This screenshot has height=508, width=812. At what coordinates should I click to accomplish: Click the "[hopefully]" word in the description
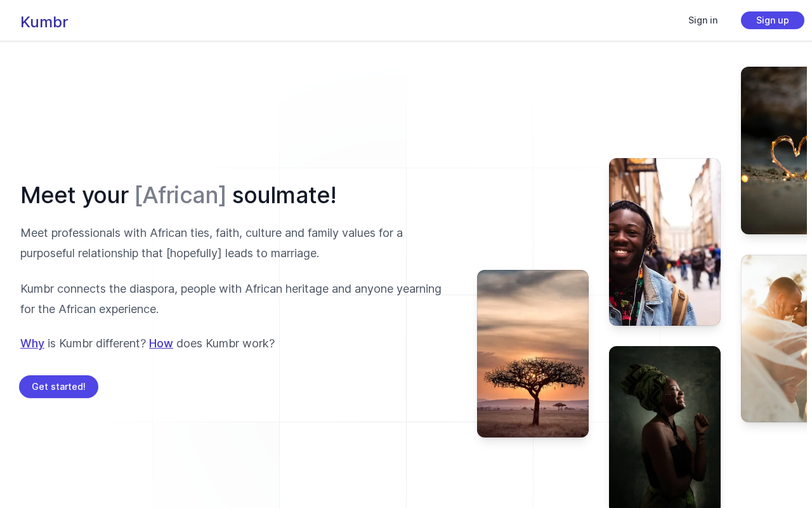click(193, 253)
